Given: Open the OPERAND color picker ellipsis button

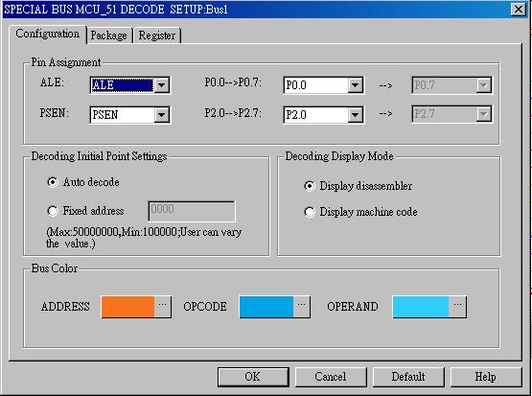Looking at the screenshot, I should [457, 307].
